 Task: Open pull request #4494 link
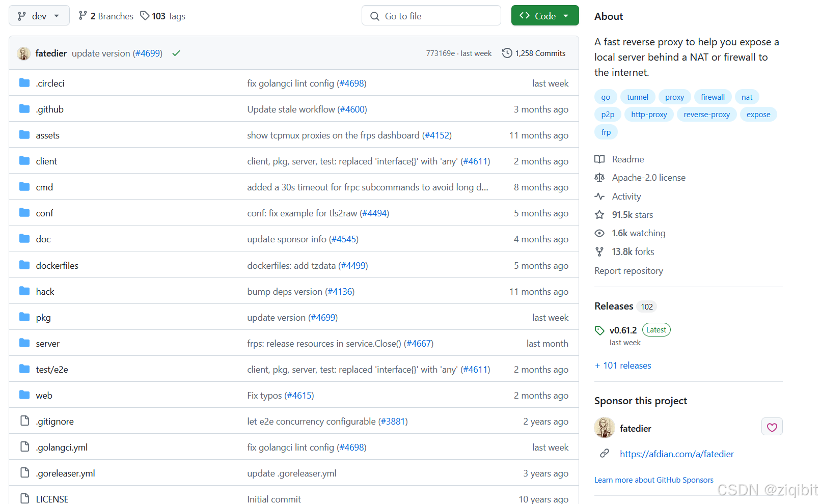pyautogui.click(x=374, y=213)
